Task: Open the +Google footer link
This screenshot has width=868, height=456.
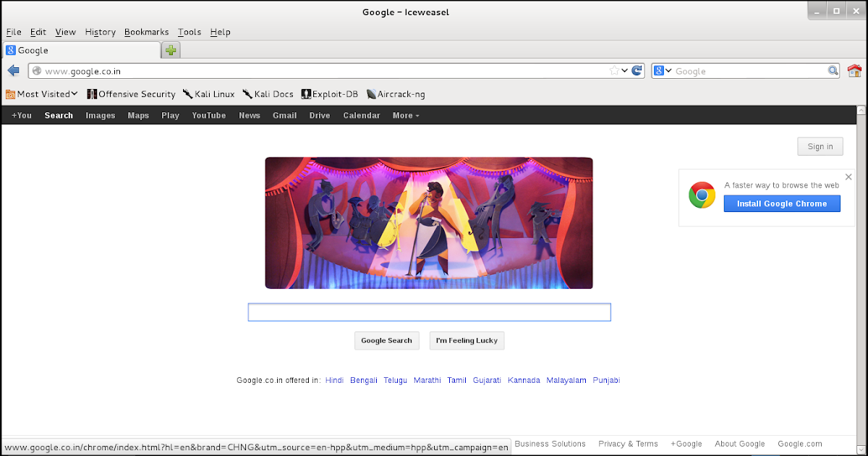Action: (686, 444)
